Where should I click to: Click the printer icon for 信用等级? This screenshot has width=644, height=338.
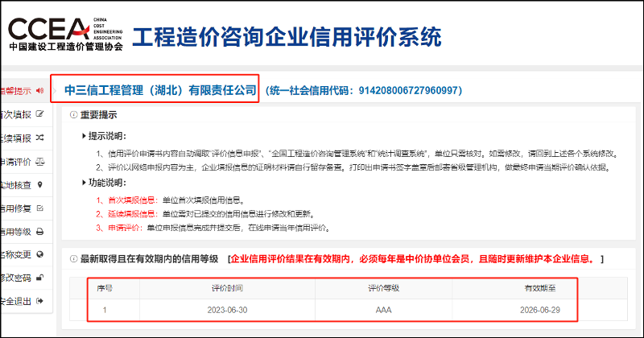[39, 232]
